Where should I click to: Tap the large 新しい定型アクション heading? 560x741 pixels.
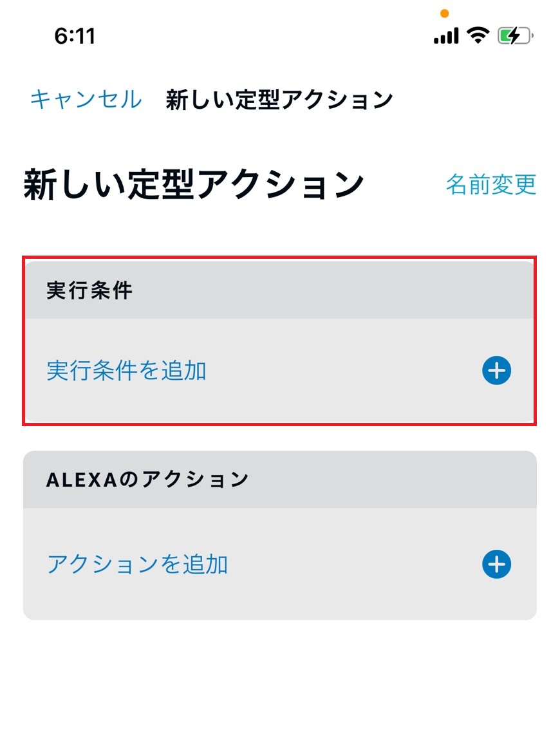pos(194,185)
